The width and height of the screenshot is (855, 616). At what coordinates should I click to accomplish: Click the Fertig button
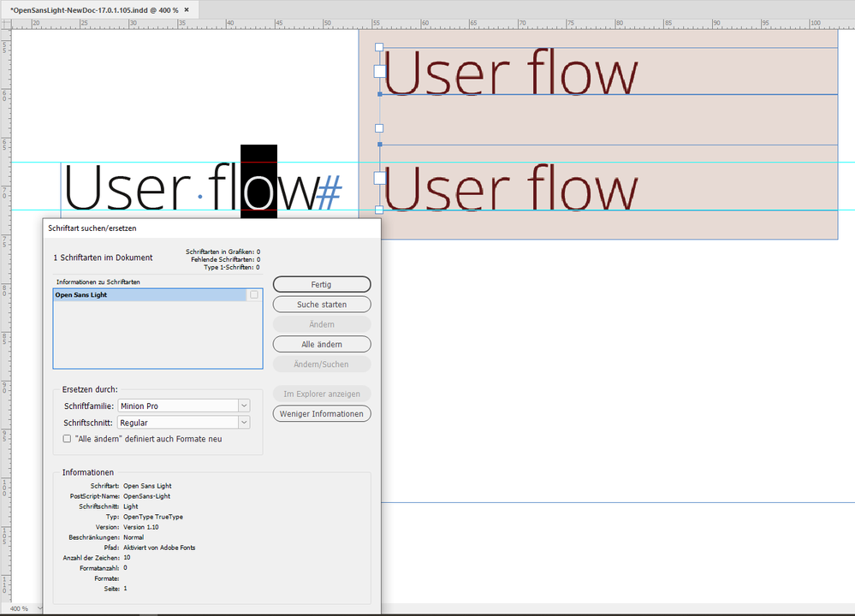(x=321, y=284)
